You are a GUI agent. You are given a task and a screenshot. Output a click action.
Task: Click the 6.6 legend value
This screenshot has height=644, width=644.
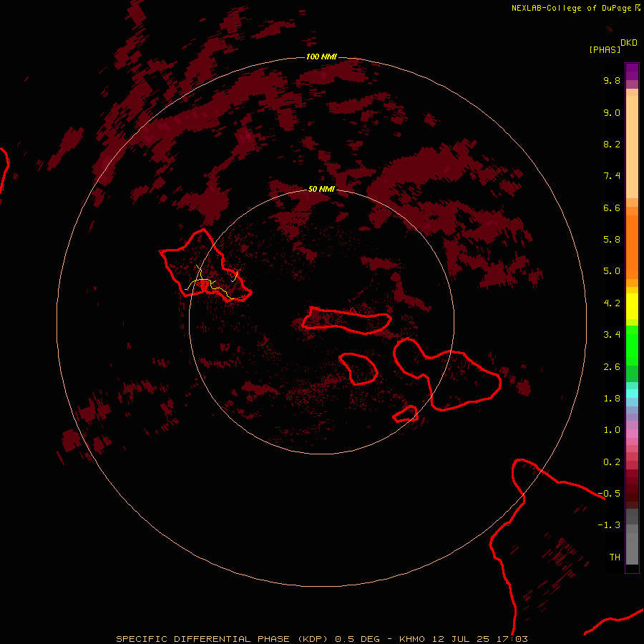(x=612, y=208)
